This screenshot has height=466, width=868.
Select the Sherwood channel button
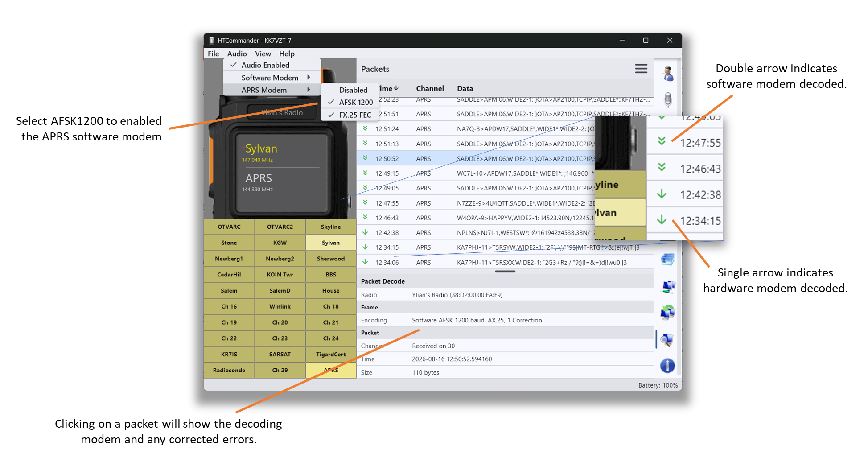point(331,259)
